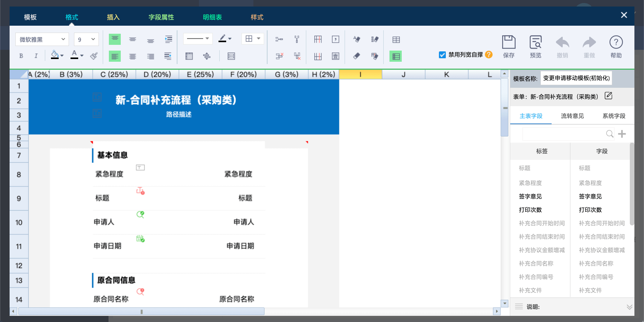Click the fill color bucket swatch

pyautogui.click(x=55, y=55)
